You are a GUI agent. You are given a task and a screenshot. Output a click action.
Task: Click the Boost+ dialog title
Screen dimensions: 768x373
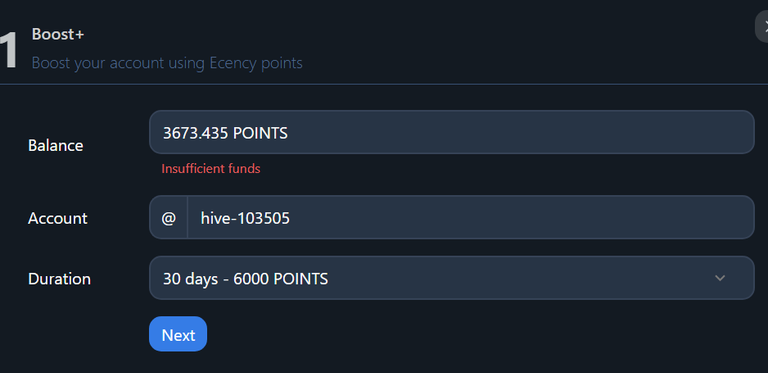[58, 34]
